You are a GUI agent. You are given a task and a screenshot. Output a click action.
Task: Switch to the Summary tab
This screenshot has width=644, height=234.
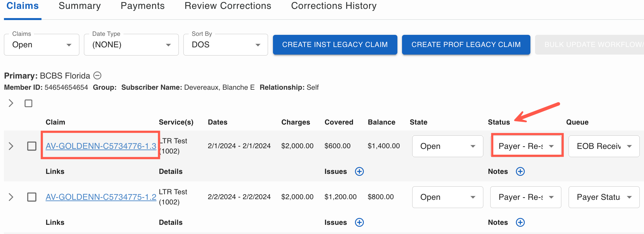click(x=80, y=6)
